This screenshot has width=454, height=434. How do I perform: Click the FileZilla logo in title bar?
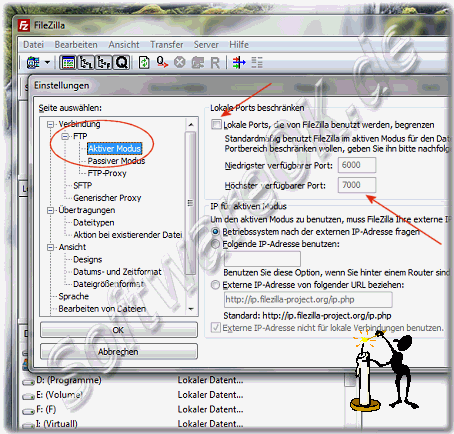point(24,25)
